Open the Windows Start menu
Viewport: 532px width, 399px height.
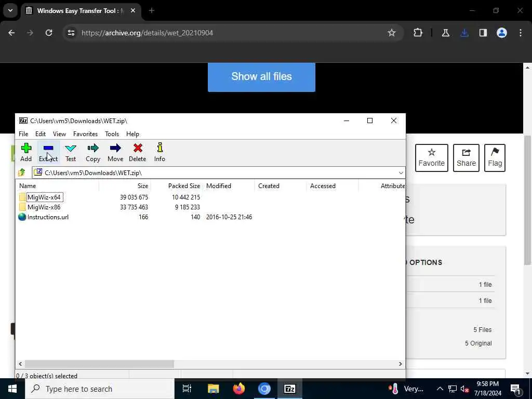click(12, 389)
